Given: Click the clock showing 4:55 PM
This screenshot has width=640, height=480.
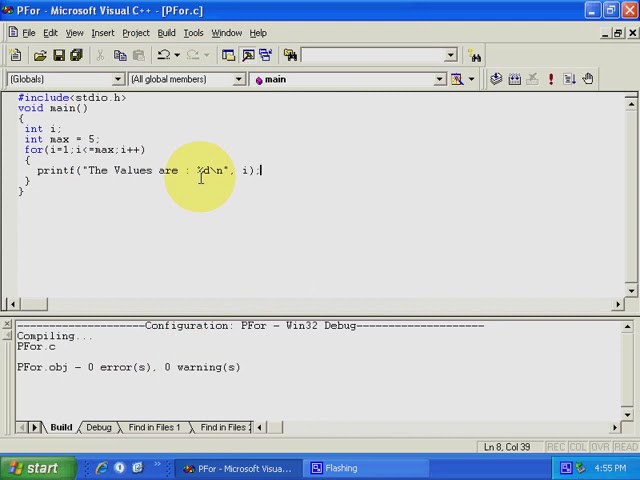Looking at the screenshot, I should click(x=611, y=468).
